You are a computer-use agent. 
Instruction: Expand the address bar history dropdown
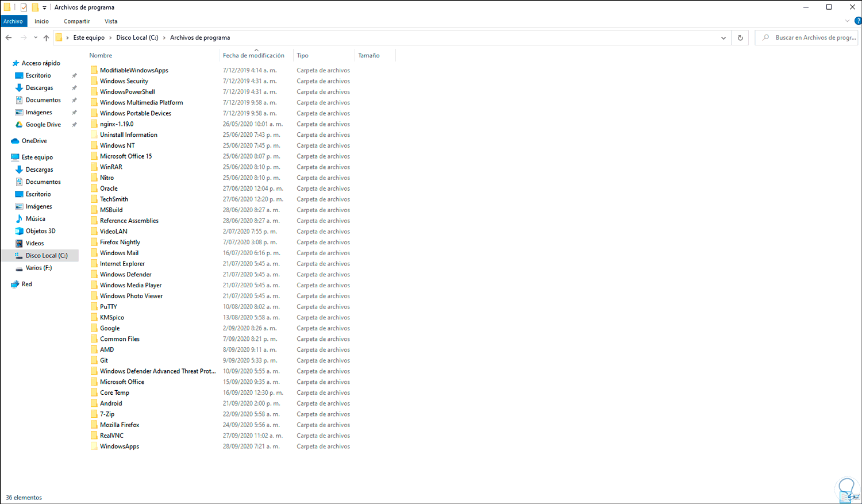[724, 38]
